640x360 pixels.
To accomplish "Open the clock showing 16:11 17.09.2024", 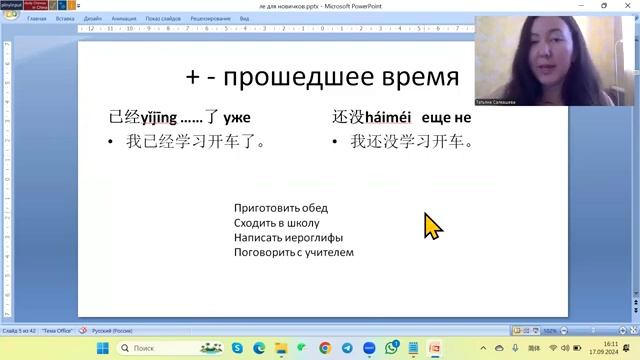I will [603, 348].
